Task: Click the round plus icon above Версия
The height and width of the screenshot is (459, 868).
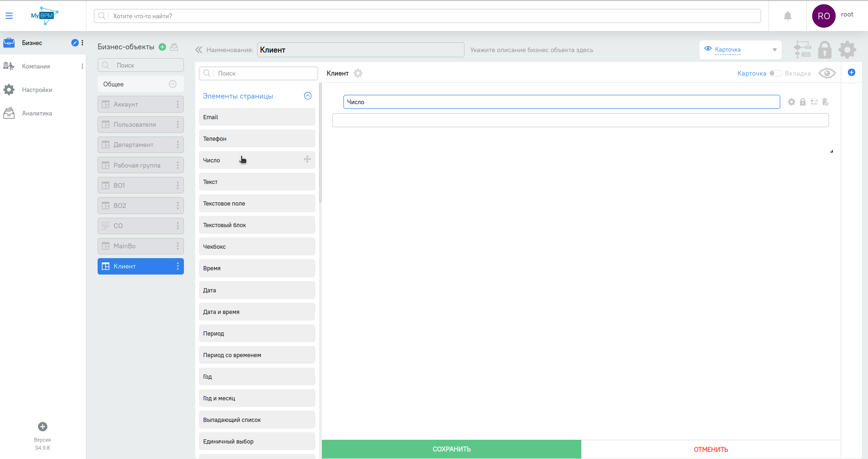Action: (x=43, y=427)
